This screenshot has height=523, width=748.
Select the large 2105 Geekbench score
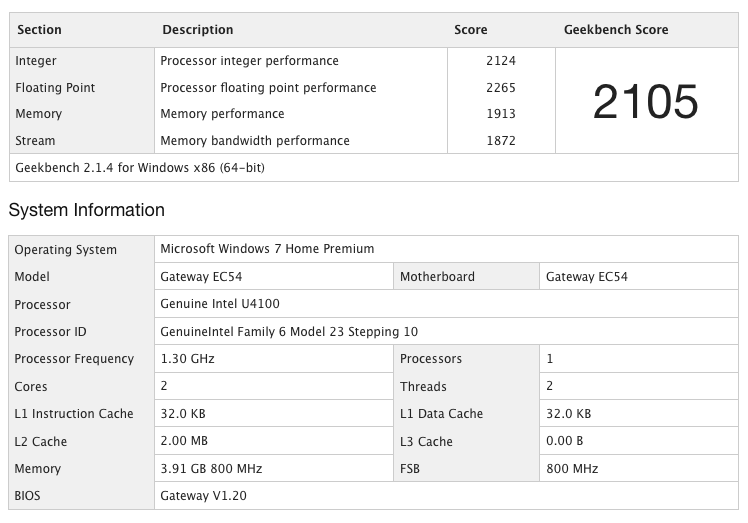tap(645, 101)
